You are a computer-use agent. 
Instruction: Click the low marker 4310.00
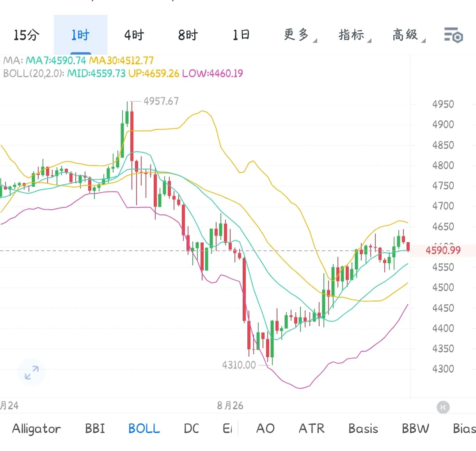coord(239,365)
